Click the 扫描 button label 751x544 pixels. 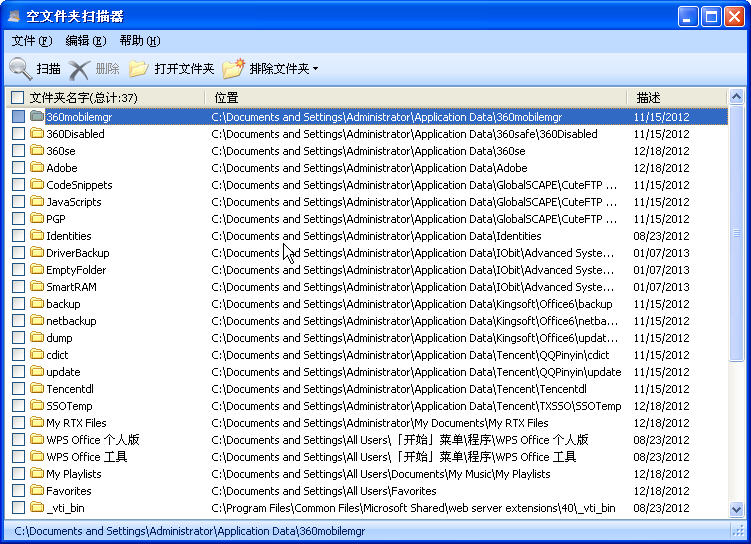[49, 69]
